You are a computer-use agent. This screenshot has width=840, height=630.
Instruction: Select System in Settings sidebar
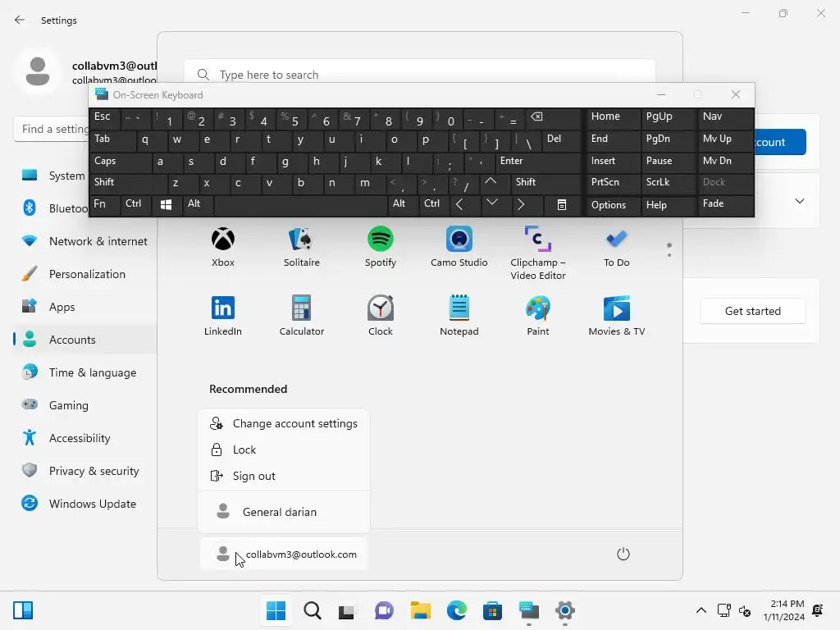[x=67, y=176]
